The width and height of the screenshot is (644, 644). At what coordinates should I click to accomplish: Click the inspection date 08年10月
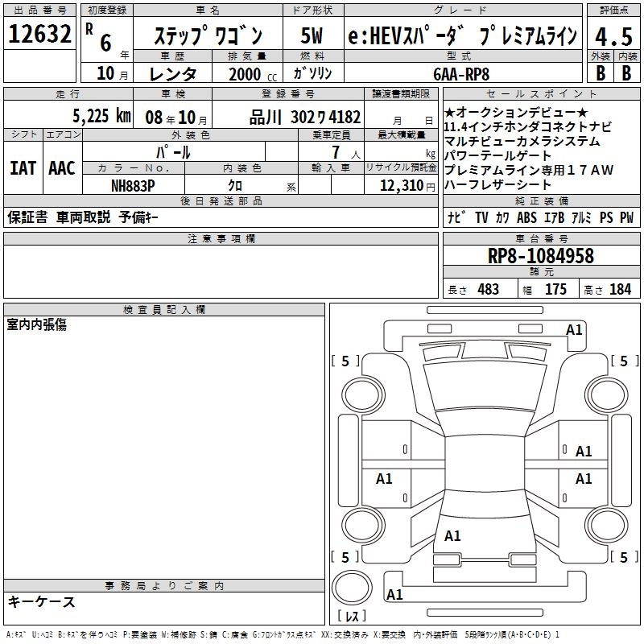pyautogui.click(x=176, y=118)
